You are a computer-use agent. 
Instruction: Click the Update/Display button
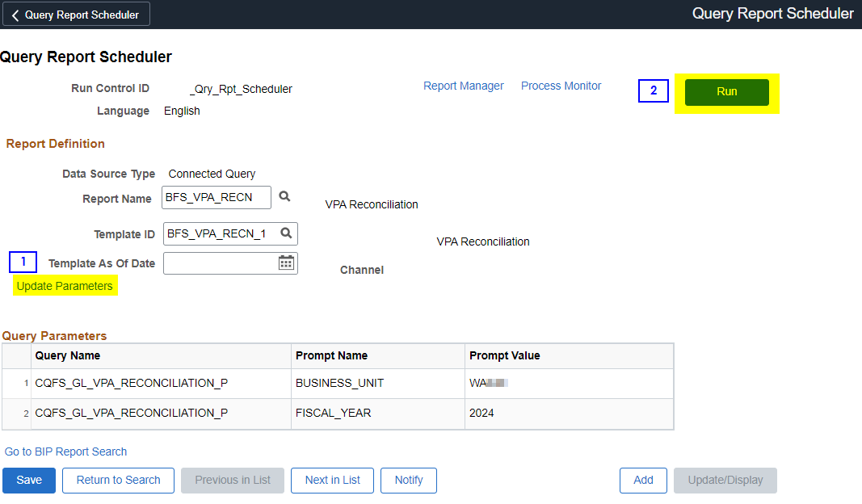click(725, 480)
